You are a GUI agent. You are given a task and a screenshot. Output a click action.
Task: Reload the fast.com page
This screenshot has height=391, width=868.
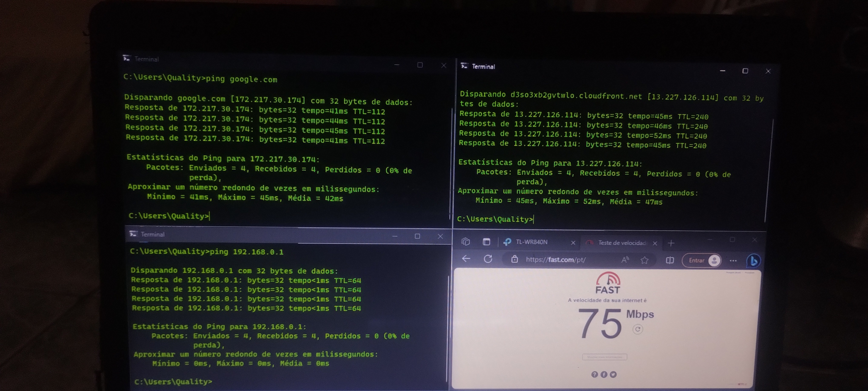click(x=488, y=259)
